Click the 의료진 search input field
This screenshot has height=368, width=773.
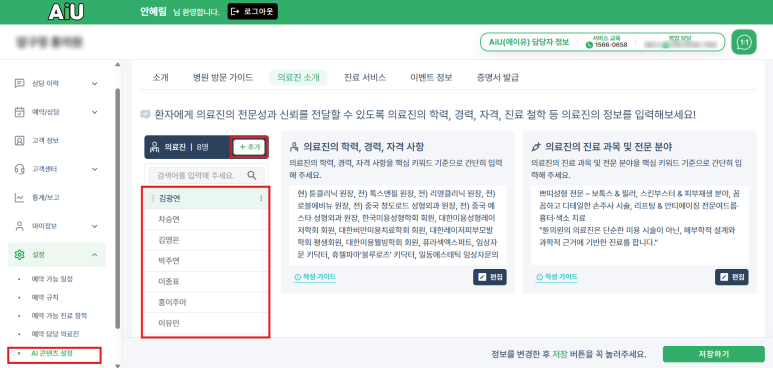[207, 175]
